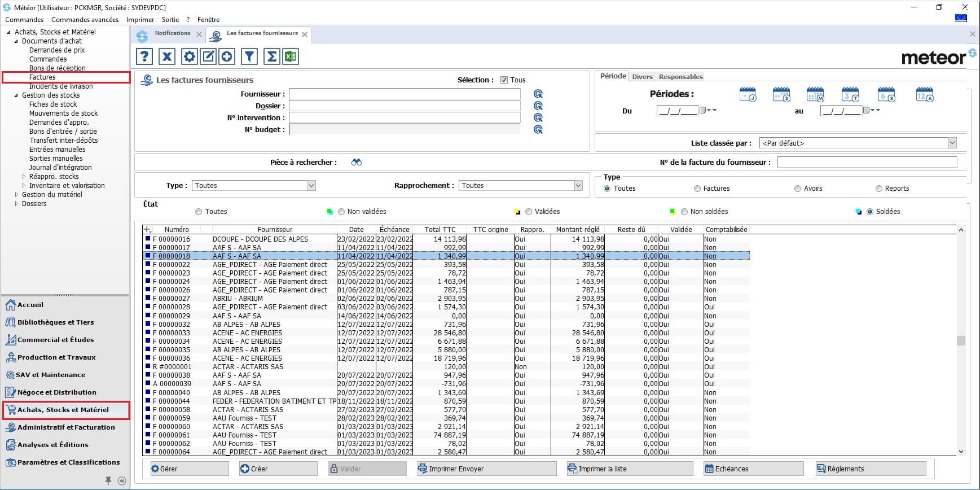Click the binoculars search icon

(x=356, y=163)
